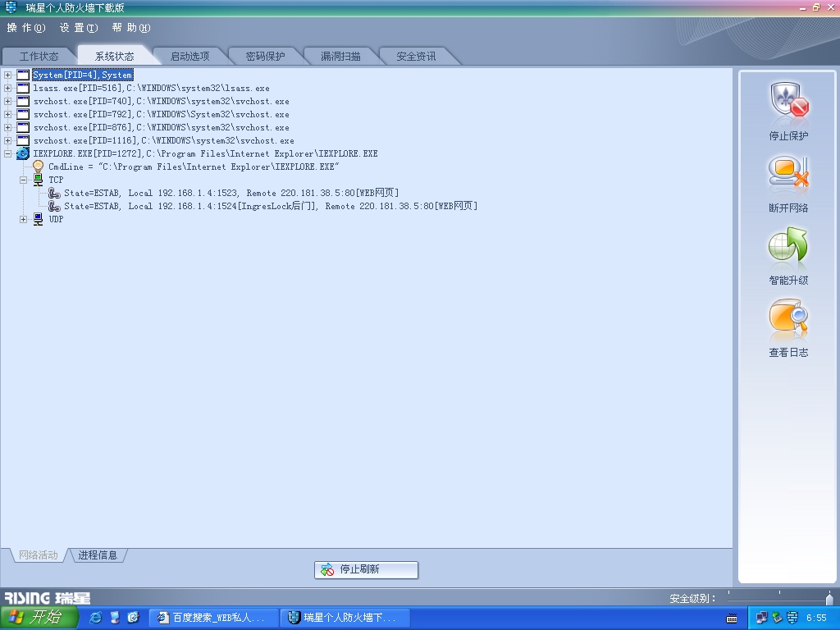Expand the UDP node

pyautogui.click(x=23, y=219)
